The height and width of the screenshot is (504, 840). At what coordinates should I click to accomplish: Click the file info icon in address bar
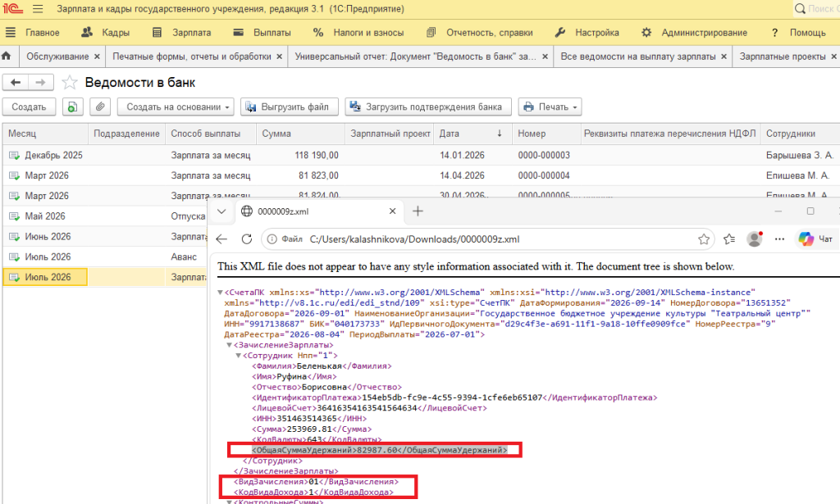pyautogui.click(x=272, y=239)
